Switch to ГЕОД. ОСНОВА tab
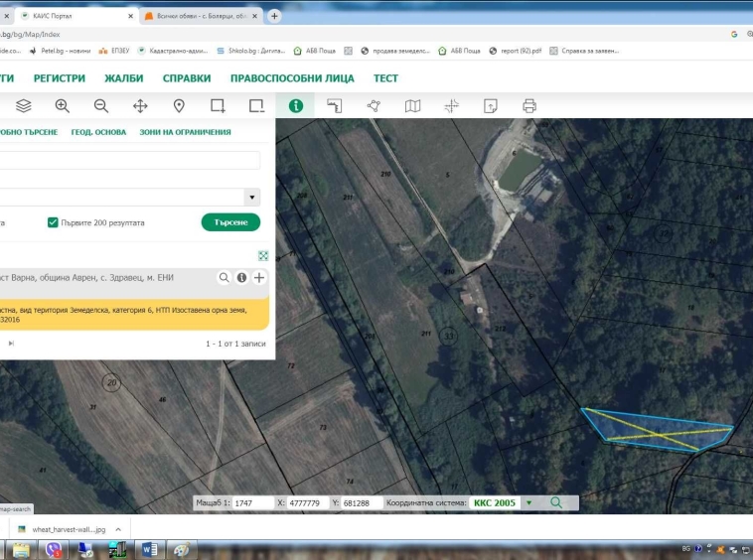753x560 pixels. [98, 132]
